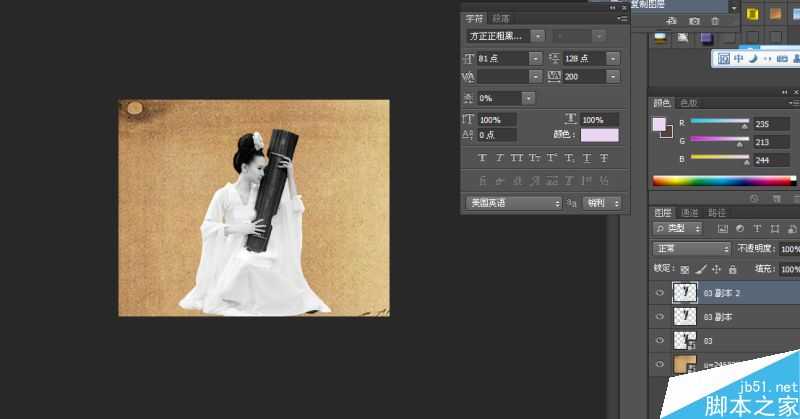Screen dimensions: 800x419
Task: Open the language dropdown 美国英语
Action: click(x=514, y=203)
